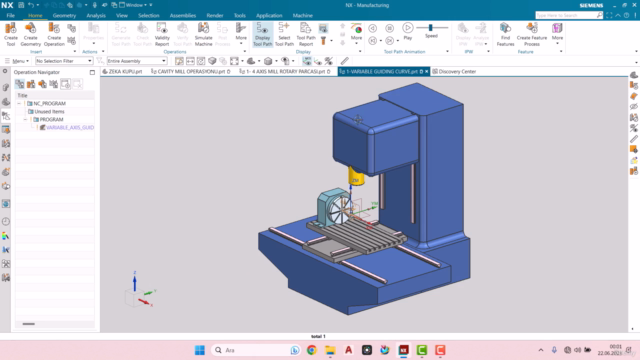Open Create Operation tool
Viewport: 640px width, 360px height.
[54, 34]
